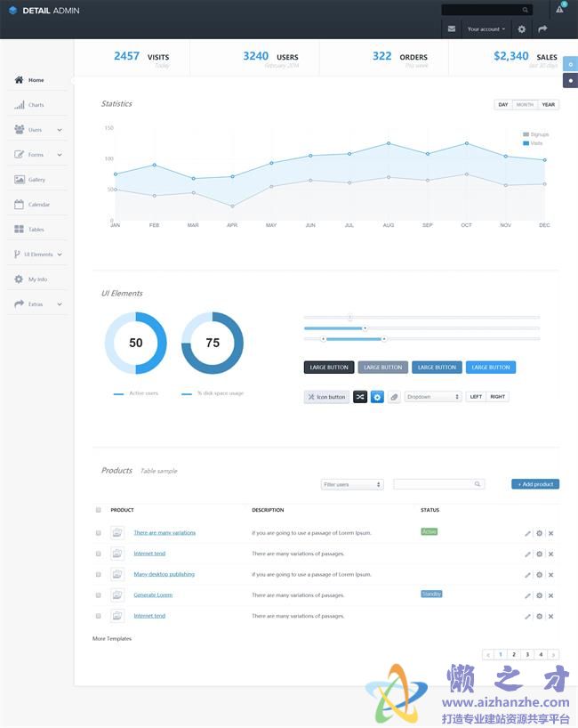The width and height of the screenshot is (578, 728).
Task: Go to Calendar in the sidebar
Action: tap(38, 205)
